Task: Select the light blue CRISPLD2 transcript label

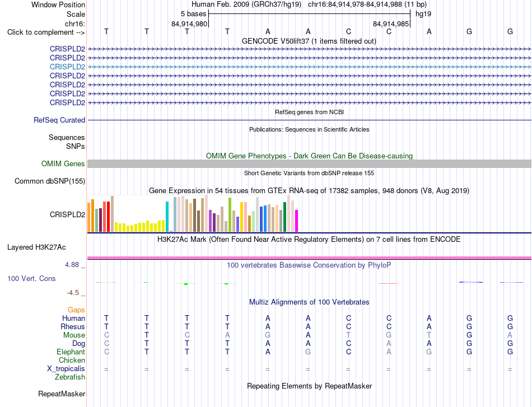Action: pyautogui.click(x=67, y=67)
